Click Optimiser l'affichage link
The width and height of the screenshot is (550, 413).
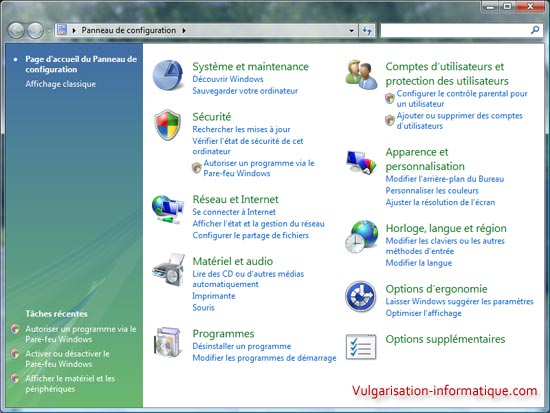[x=423, y=313]
